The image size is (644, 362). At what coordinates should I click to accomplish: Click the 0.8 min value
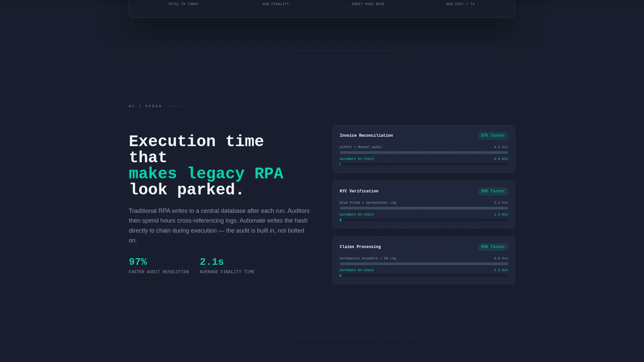click(501, 159)
